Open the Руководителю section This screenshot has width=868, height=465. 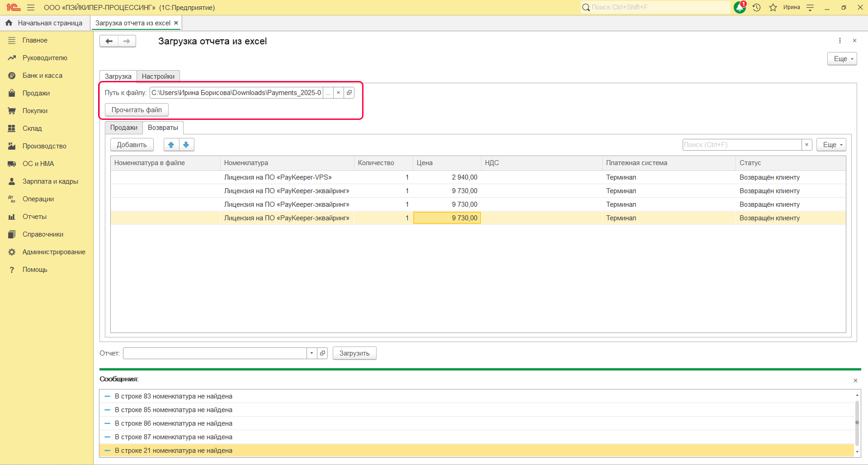[45, 58]
